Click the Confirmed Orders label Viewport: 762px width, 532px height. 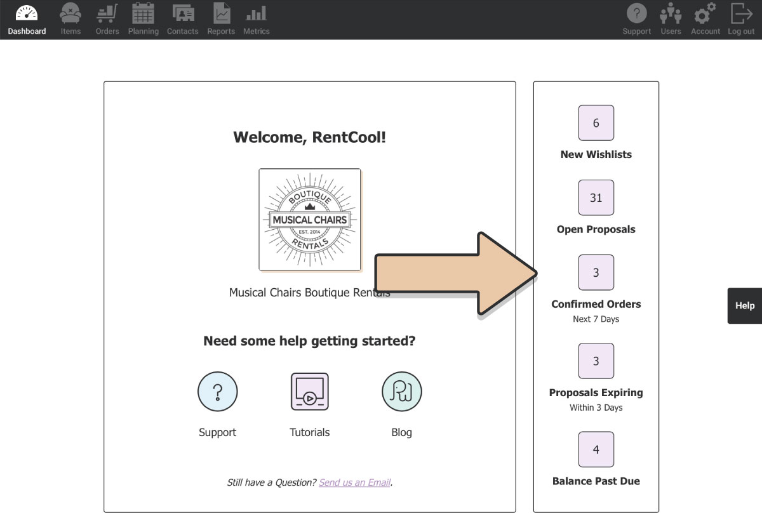[x=596, y=304]
